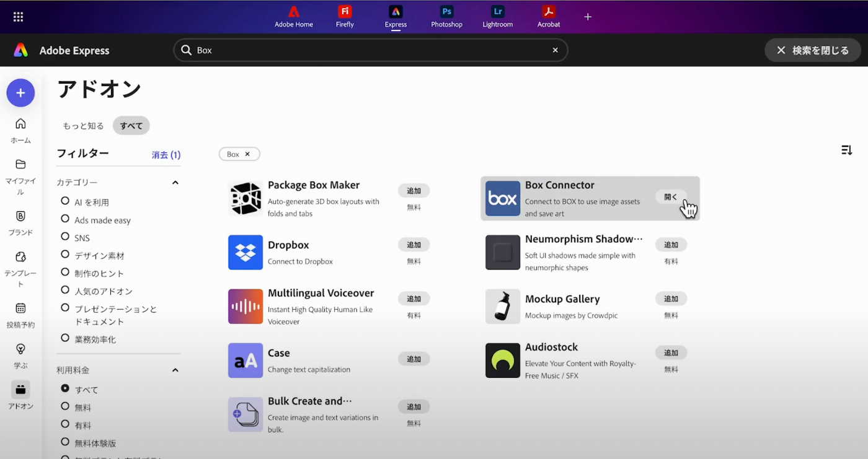This screenshot has height=459, width=868.
Task: Clear filters via 消去 (1) link
Action: point(166,155)
